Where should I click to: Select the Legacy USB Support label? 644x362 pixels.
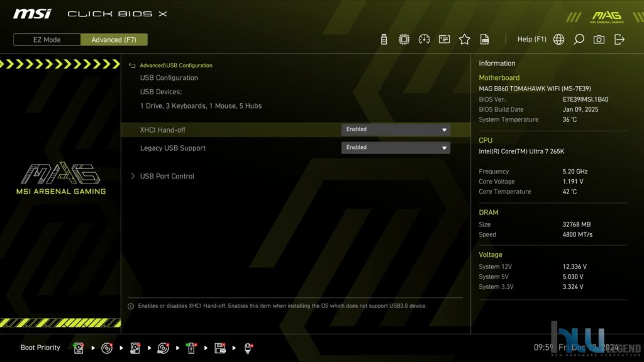172,148
